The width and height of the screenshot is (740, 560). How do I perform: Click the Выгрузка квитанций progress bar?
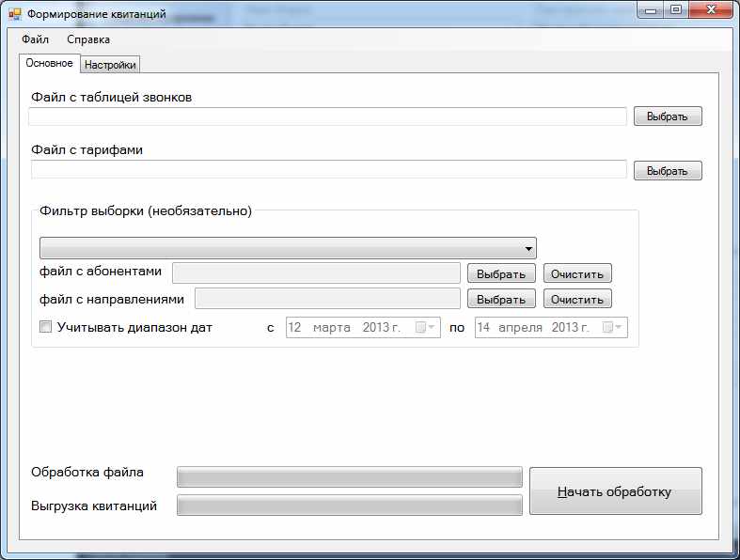tap(350, 506)
